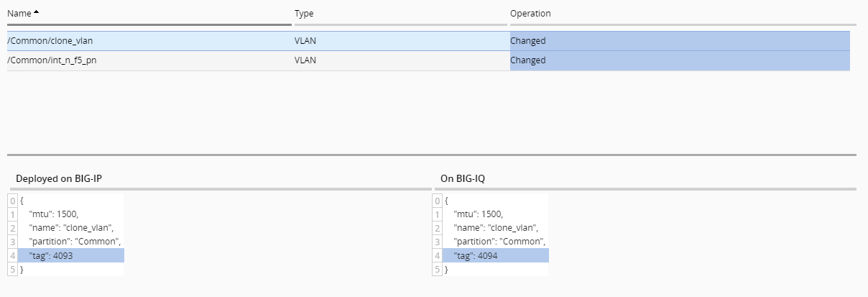This screenshot has width=868, height=297.
Task: Click the "partition": "Common" line under Deployed on BIG-IP
Action: pos(75,242)
